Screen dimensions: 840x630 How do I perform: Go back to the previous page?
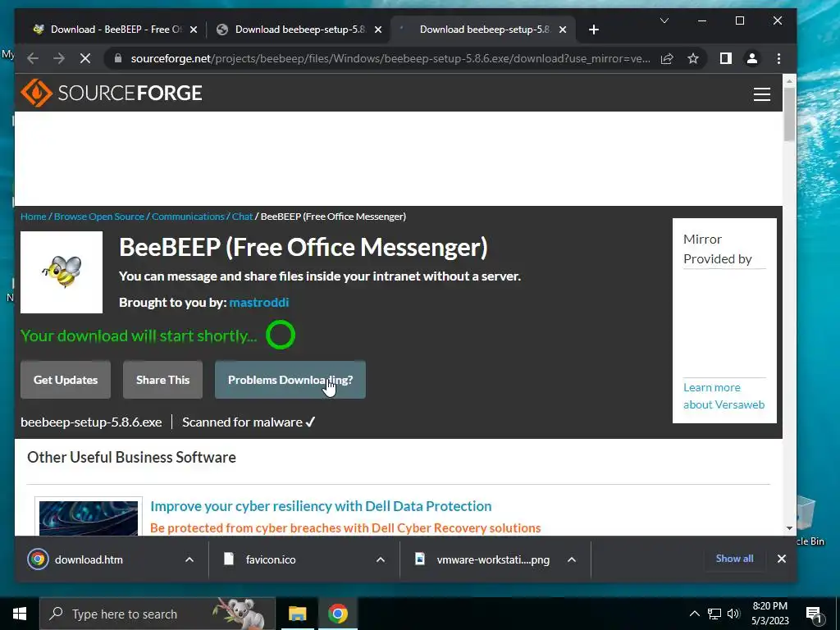[x=33, y=58]
